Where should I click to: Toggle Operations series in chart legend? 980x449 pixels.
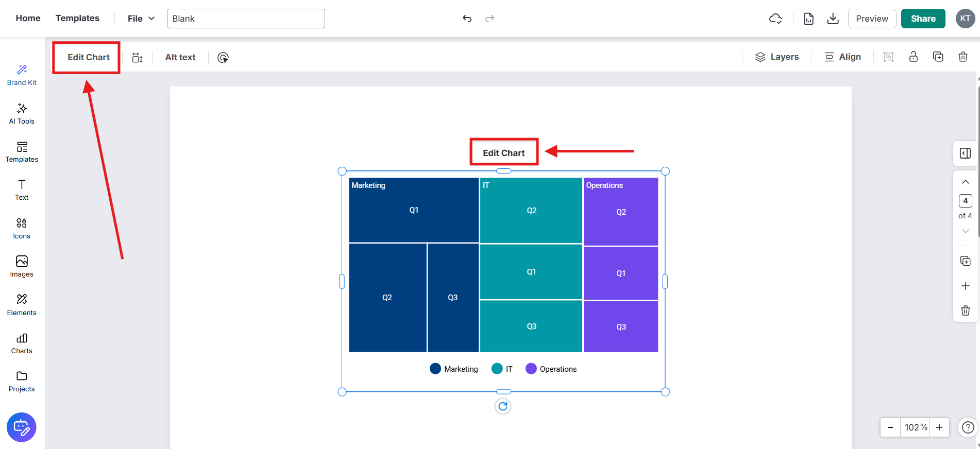(x=551, y=369)
